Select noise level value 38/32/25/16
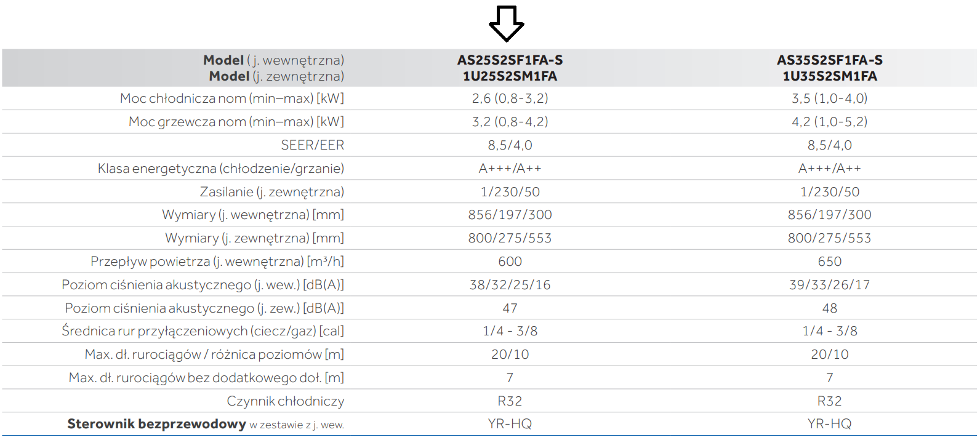Viewport: 980px width, 440px height. click(x=510, y=285)
